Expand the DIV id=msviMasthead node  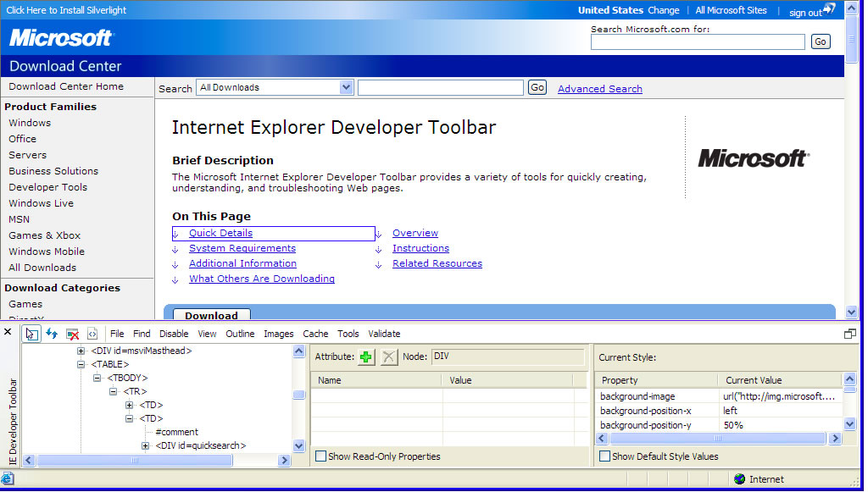[x=81, y=351]
